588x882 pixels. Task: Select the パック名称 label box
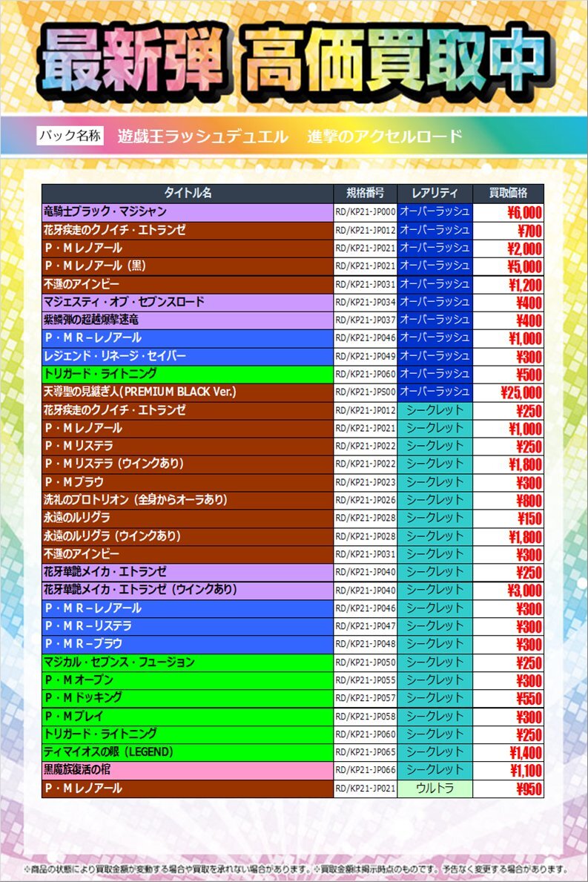click(x=70, y=136)
